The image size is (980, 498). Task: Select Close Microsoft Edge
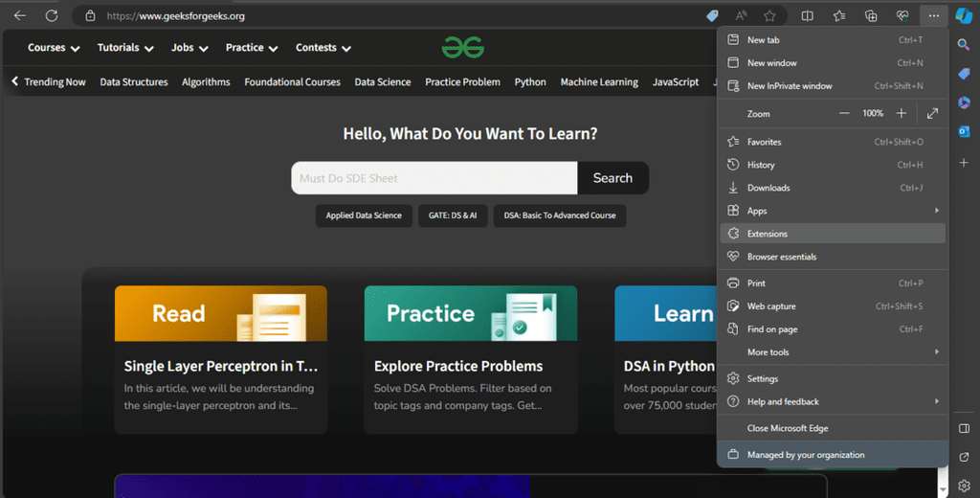(x=834, y=428)
